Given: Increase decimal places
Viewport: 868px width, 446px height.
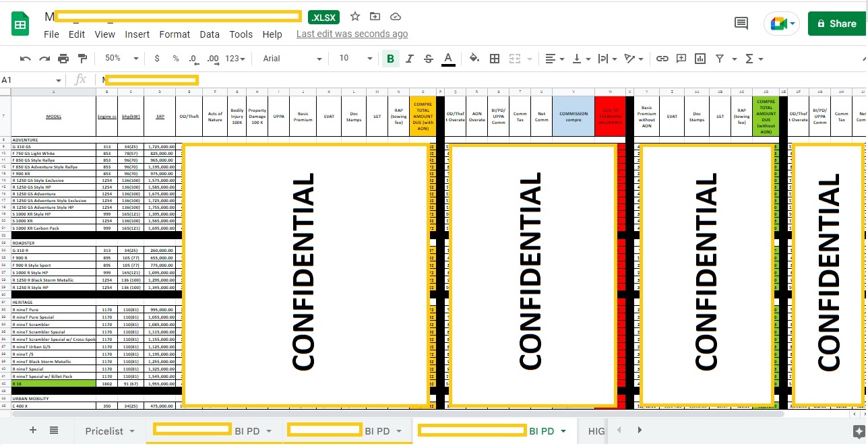Looking at the screenshot, I should [213, 59].
